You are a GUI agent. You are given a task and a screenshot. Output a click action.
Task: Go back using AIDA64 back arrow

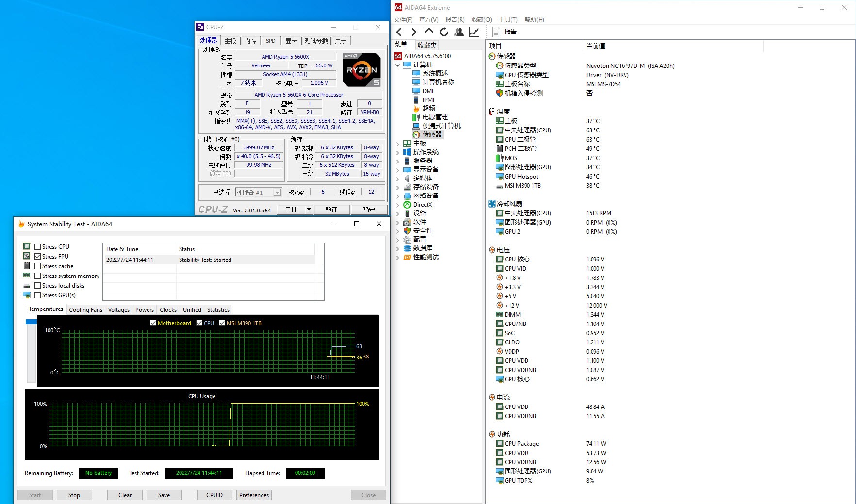[x=399, y=32]
